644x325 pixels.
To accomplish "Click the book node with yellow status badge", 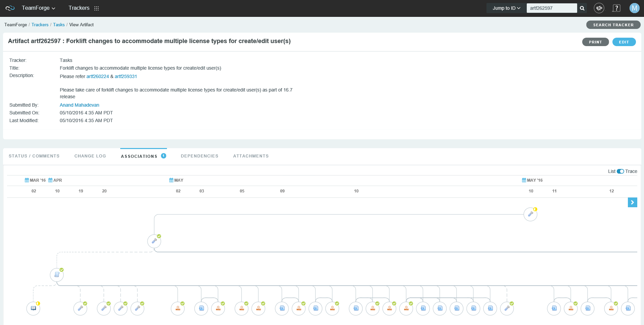I will tap(33, 308).
